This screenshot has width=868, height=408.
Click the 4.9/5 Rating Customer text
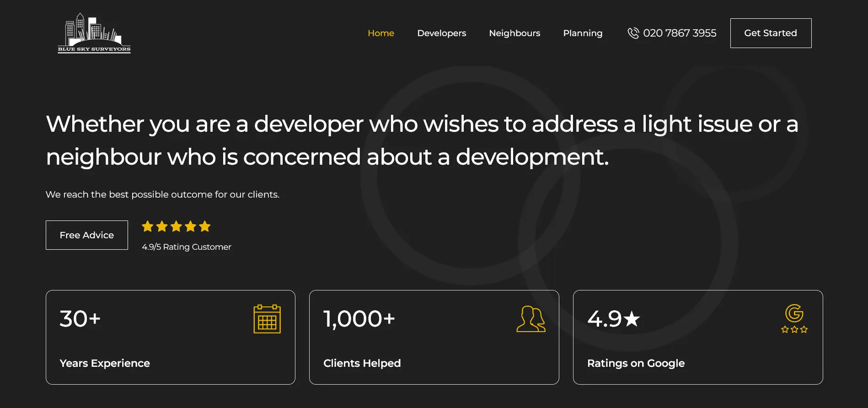pos(187,247)
